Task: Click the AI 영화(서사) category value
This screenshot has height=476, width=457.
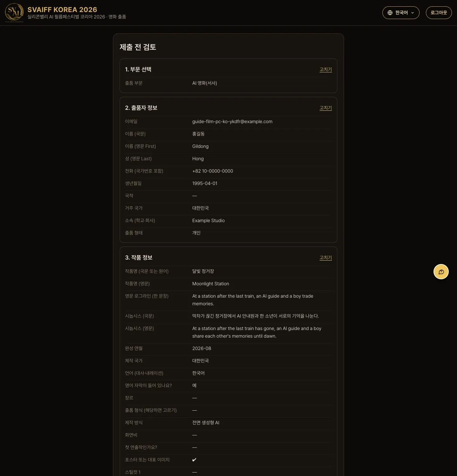Action: [x=205, y=83]
